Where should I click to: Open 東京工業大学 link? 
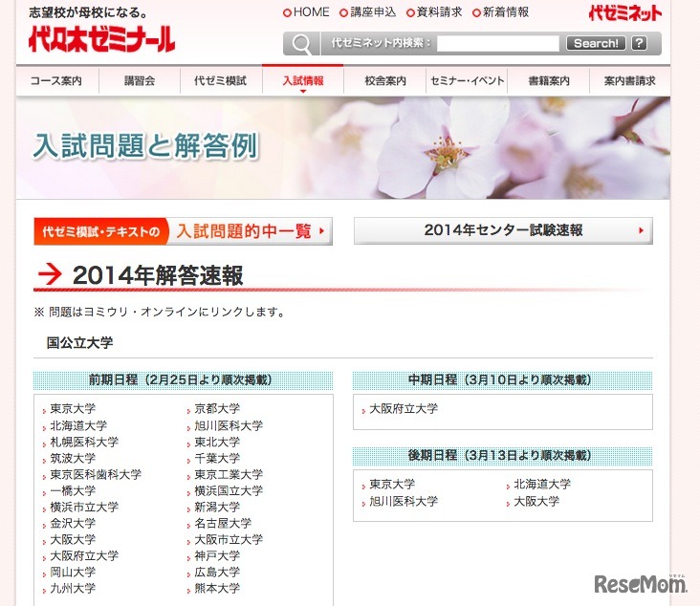pos(229,474)
